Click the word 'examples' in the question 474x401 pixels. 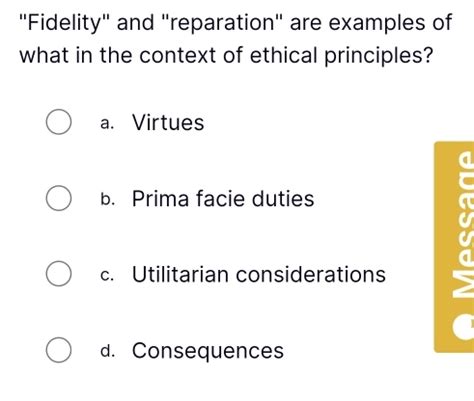click(377, 23)
